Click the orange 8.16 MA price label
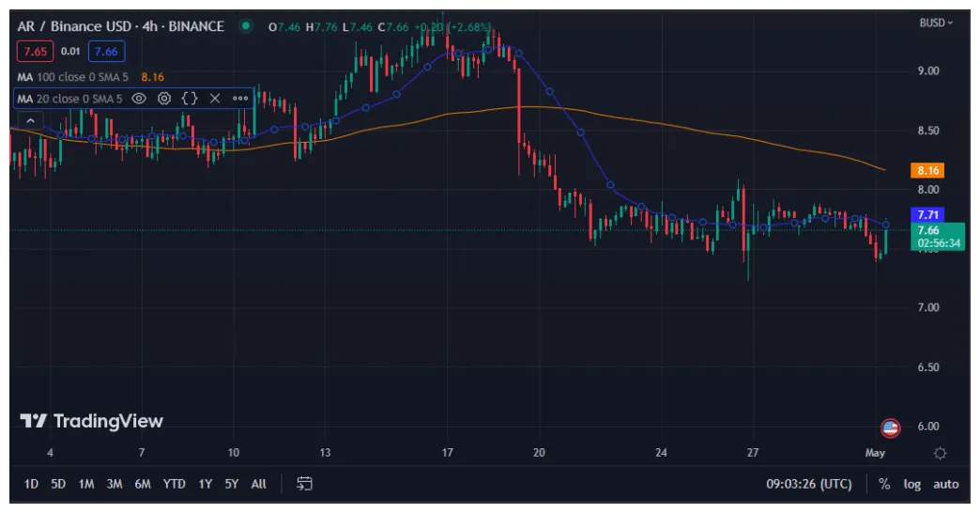This screenshot has height=513, width=980. (x=927, y=170)
